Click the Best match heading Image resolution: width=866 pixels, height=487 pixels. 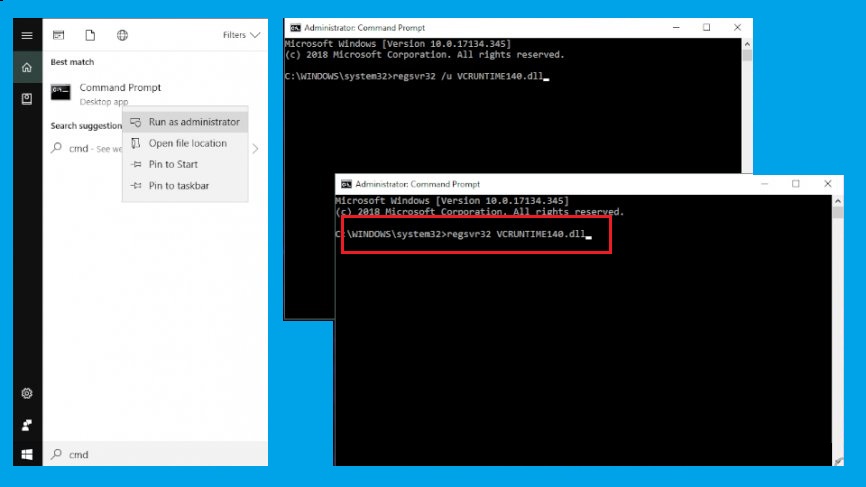click(72, 62)
